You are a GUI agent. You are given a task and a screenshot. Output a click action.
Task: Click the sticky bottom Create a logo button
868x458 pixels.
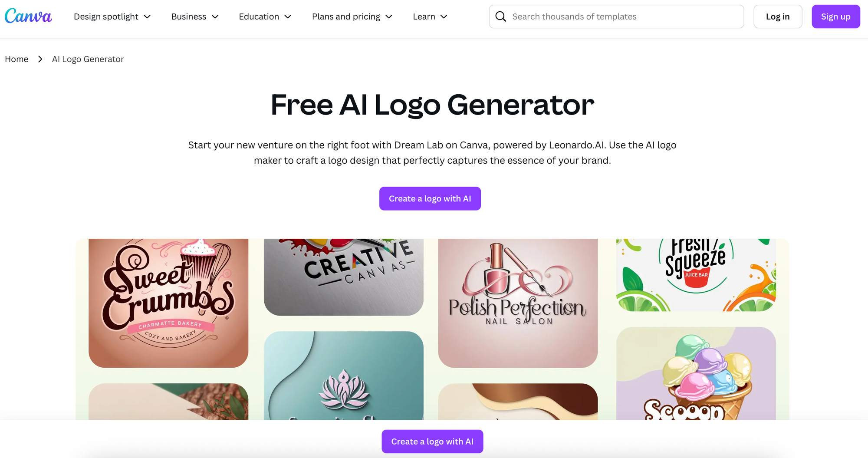432,442
